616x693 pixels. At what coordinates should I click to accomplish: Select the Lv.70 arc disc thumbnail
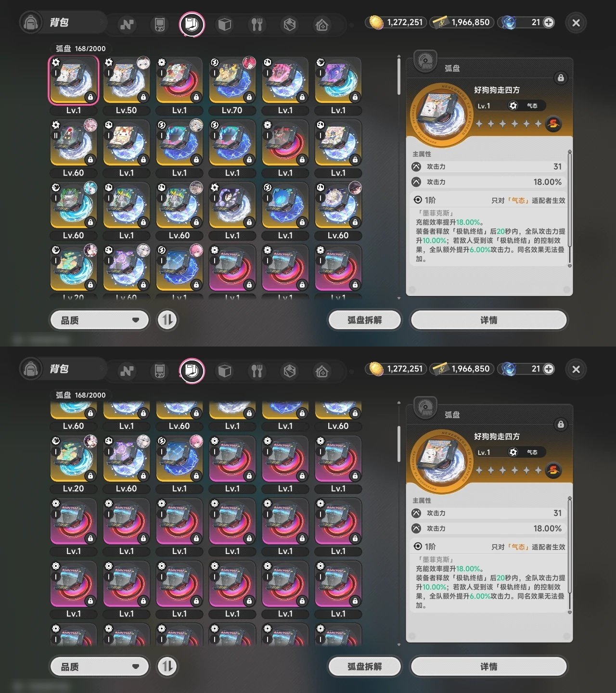click(x=232, y=80)
